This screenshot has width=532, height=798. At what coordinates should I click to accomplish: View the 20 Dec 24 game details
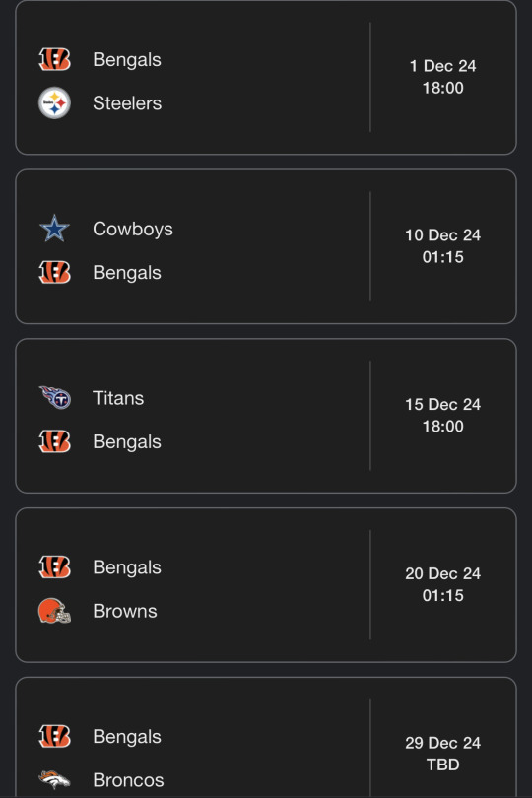click(x=266, y=585)
